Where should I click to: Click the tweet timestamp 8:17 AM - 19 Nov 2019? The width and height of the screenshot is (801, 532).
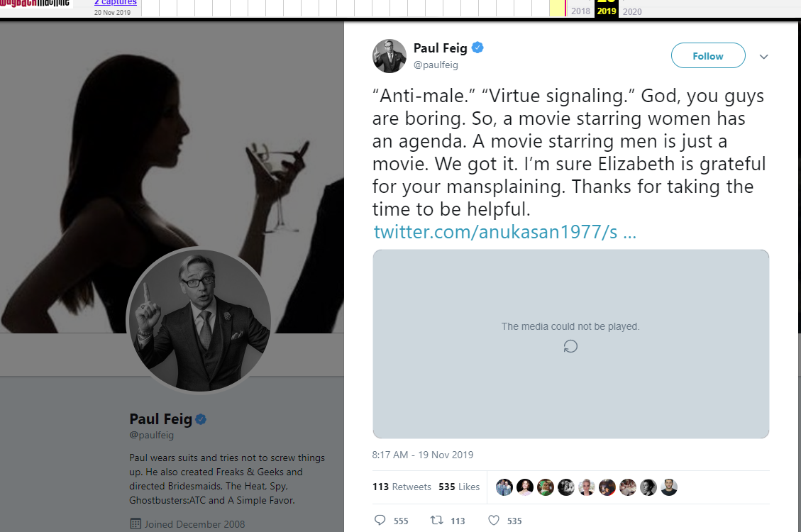click(423, 455)
